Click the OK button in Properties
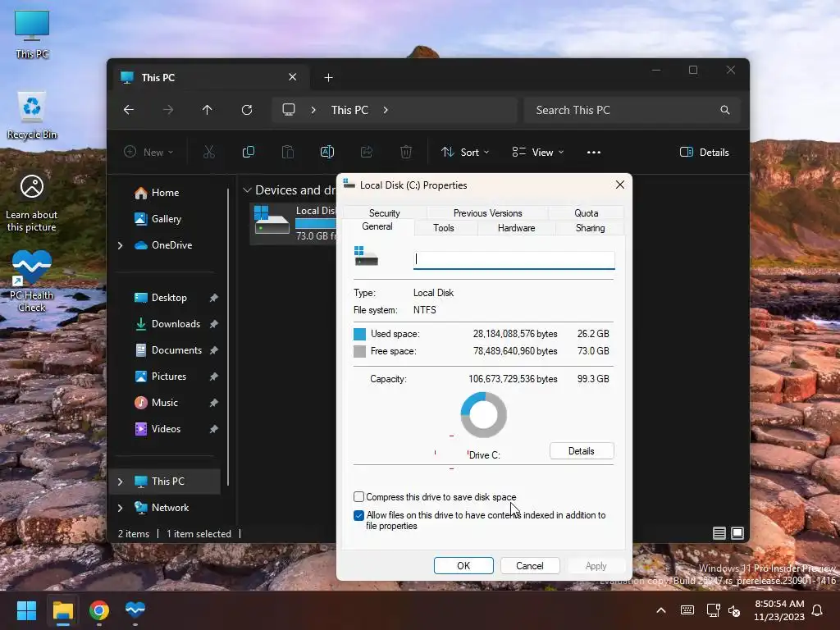Viewport: 840px width, 630px height. pyautogui.click(x=463, y=566)
